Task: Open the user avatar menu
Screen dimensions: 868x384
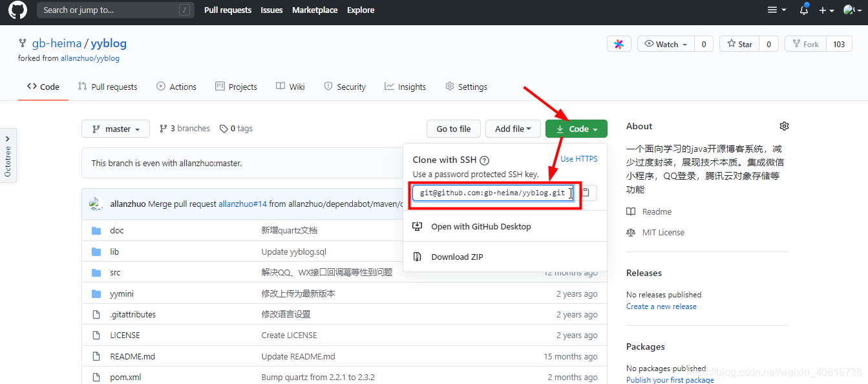Action: tap(853, 10)
